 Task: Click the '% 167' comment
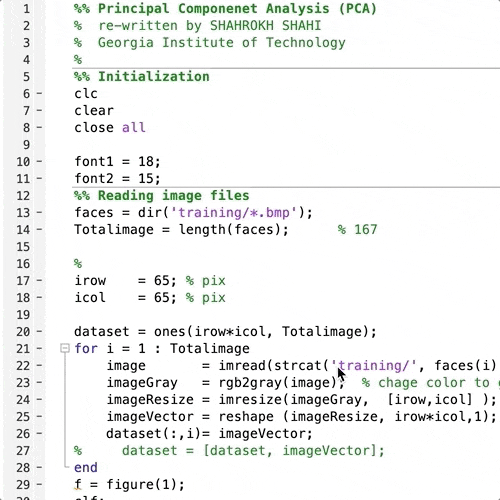click(x=357, y=230)
